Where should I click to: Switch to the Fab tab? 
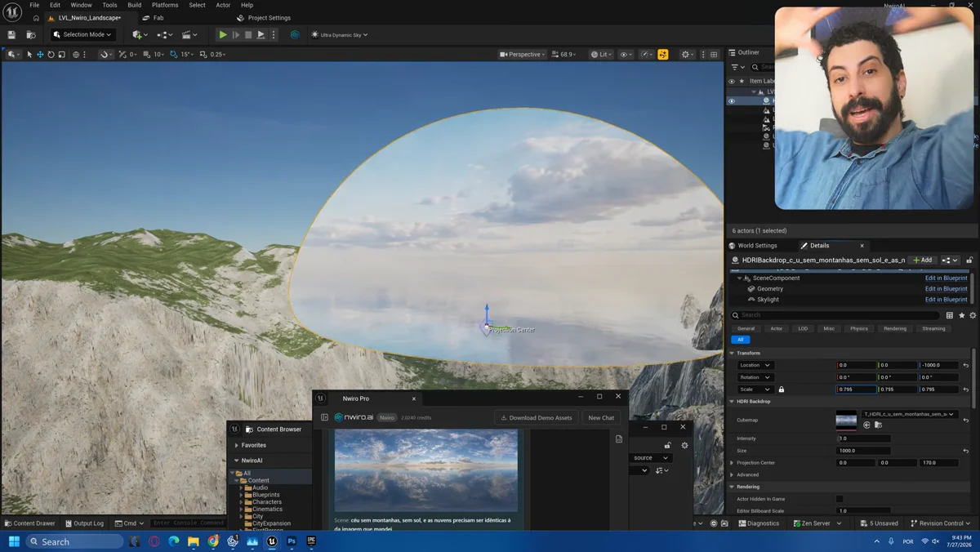pyautogui.click(x=154, y=18)
